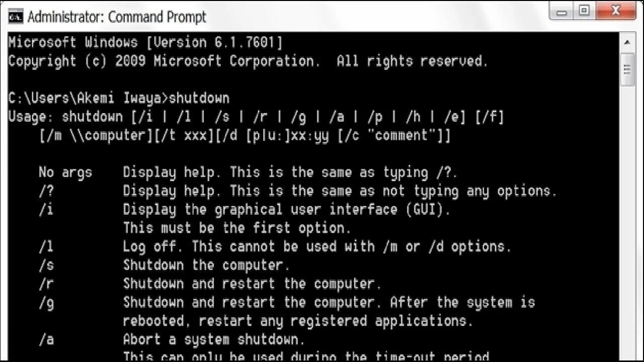Minimize the Command Prompt window
The image size is (644, 362).
tap(562, 12)
